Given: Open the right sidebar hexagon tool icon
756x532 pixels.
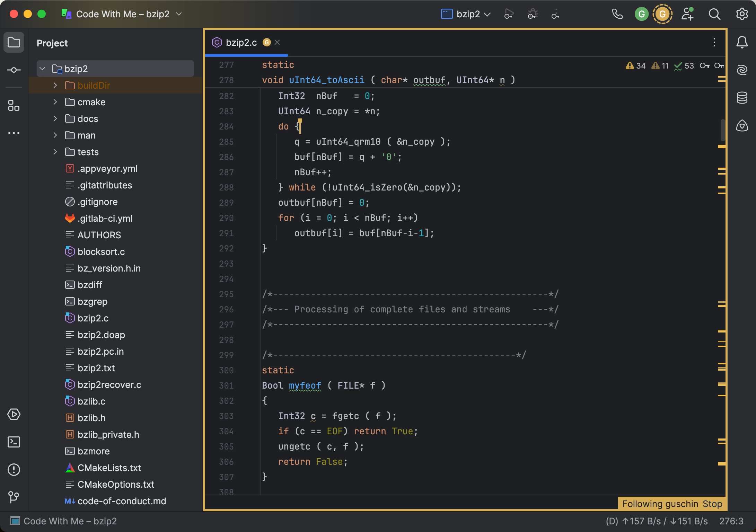Looking at the screenshot, I should [x=742, y=126].
